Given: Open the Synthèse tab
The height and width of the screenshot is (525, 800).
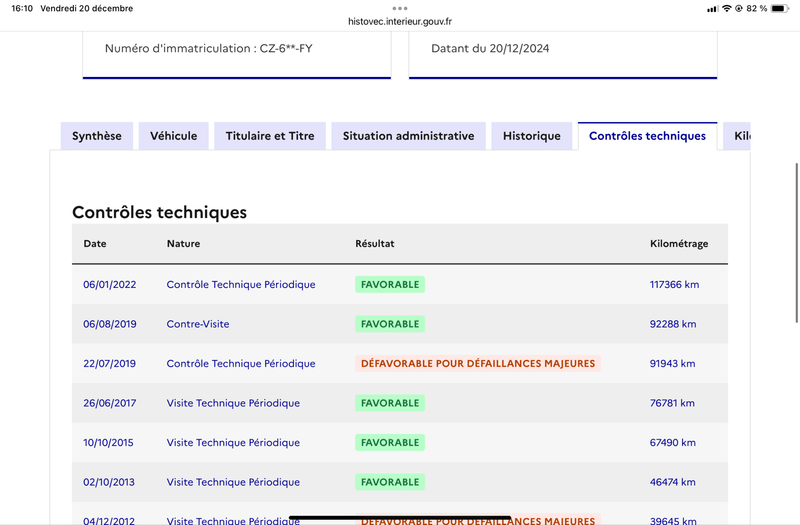Looking at the screenshot, I should 97,136.
